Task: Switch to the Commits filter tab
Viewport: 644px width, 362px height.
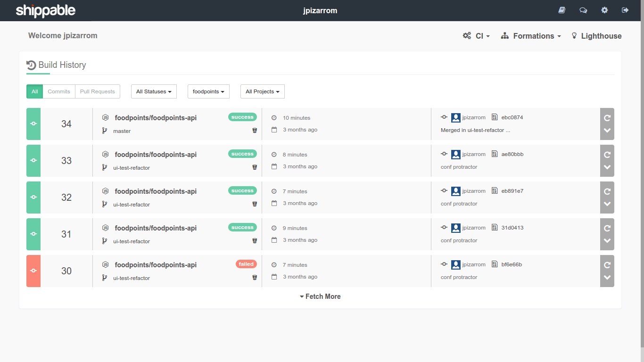Action: click(59, 91)
